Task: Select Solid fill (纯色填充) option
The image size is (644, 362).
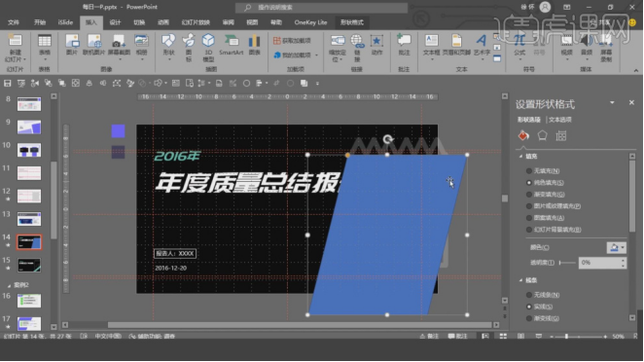Action: [545, 182]
